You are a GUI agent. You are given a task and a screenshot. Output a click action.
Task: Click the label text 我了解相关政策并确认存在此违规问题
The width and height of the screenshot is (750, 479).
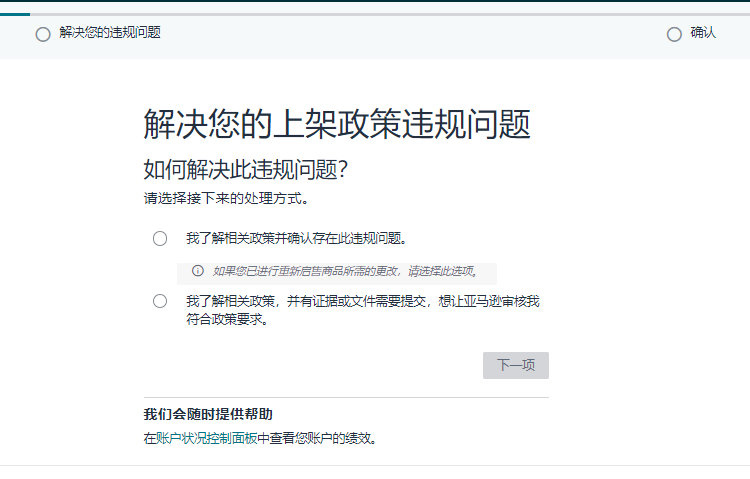(297, 238)
